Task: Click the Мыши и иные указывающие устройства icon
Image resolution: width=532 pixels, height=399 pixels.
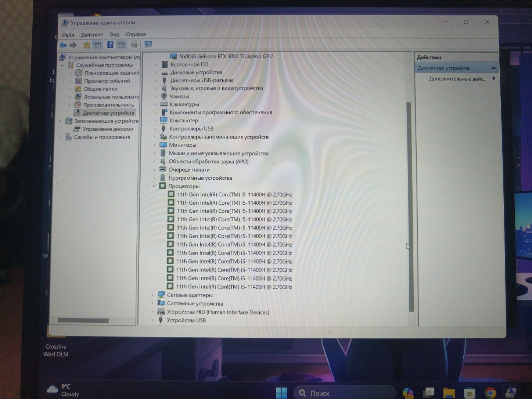Action: [163, 153]
